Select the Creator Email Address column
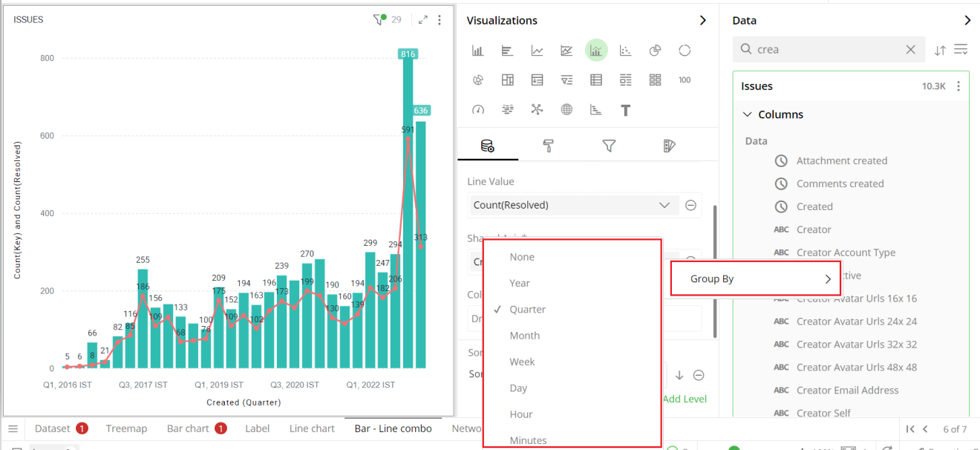Image resolution: width=980 pixels, height=450 pixels. (x=847, y=390)
